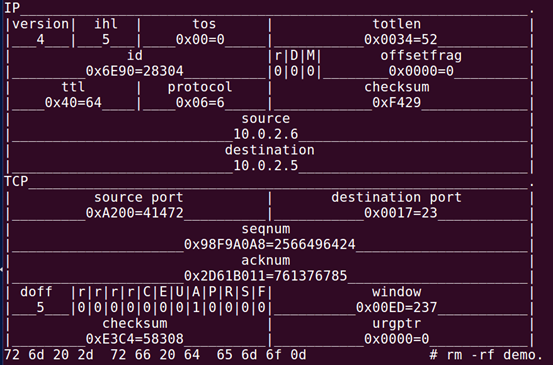The image size is (553, 365).
Task: Click the hex byte group '72 66 20 64'
Action: tap(155, 355)
